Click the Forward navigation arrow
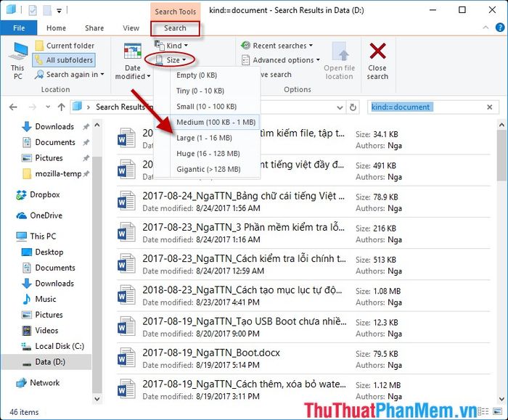This screenshot has height=420, width=508. [33, 107]
